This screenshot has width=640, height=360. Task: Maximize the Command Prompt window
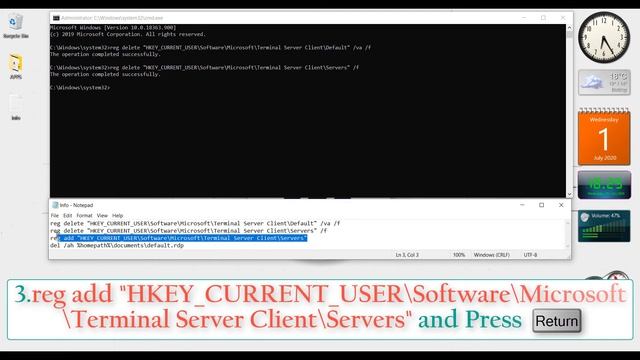[543, 18]
